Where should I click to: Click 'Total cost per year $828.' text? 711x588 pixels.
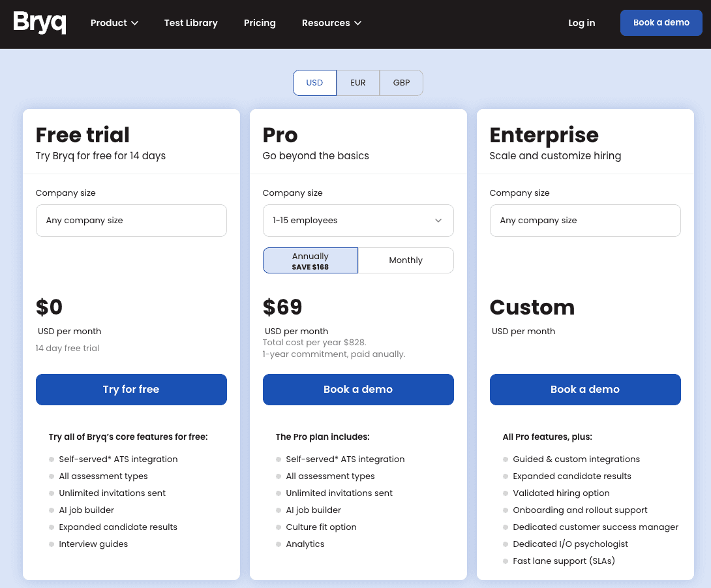(x=314, y=342)
